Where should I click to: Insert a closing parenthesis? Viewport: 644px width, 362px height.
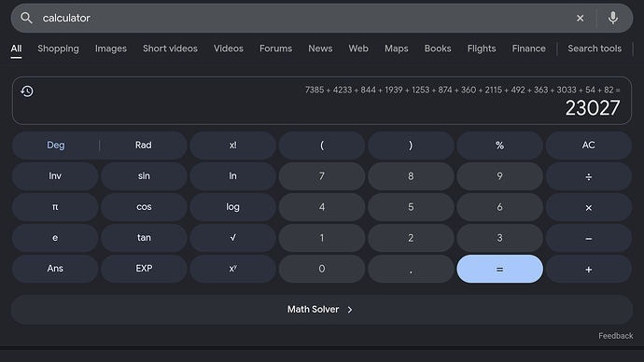(411, 146)
